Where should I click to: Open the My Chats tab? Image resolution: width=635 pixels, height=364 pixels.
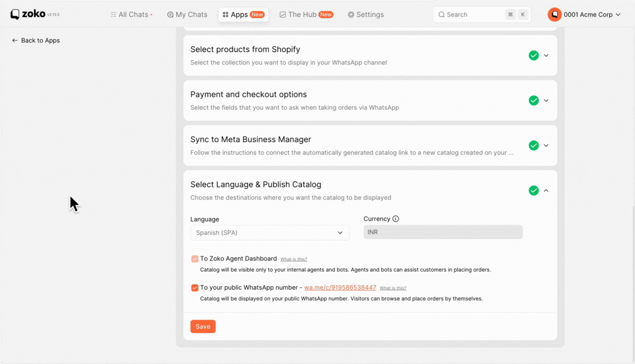(187, 15)
